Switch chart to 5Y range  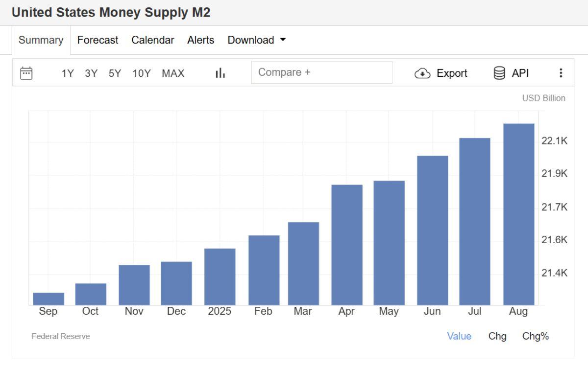click(115, 73)
